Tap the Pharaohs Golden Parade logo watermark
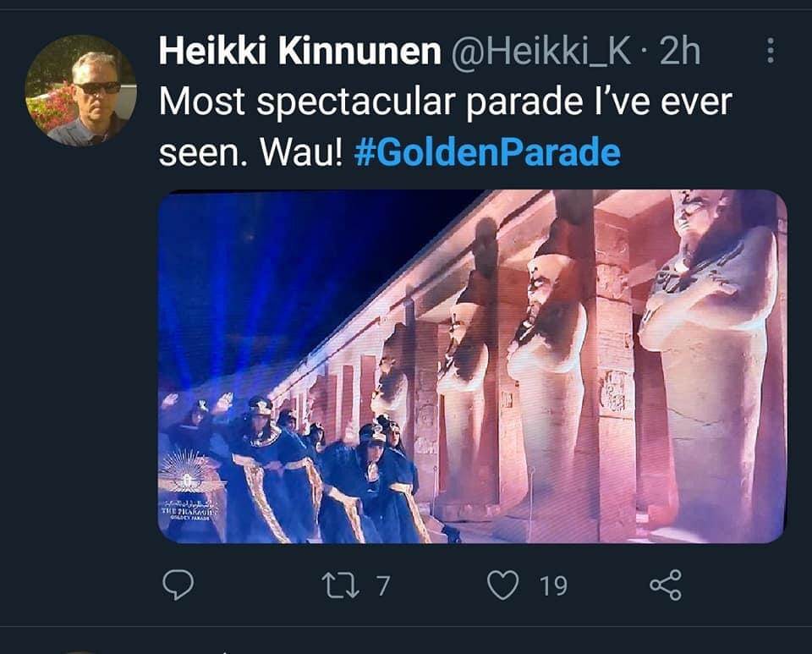Image resolution: width=812 pixels, height=654 pixels. pos(189,484)
